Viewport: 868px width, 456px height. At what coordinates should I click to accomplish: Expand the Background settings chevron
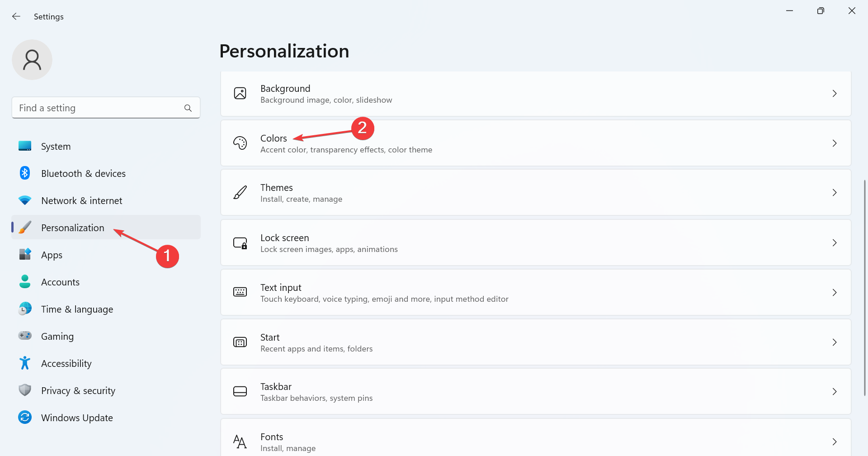pos(835,94)
